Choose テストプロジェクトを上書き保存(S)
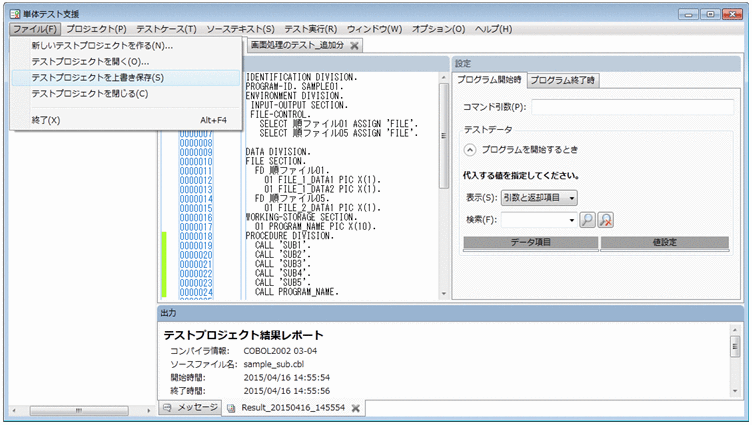The height and width of the screenshot is (425, 752). (x=126, y=78)
